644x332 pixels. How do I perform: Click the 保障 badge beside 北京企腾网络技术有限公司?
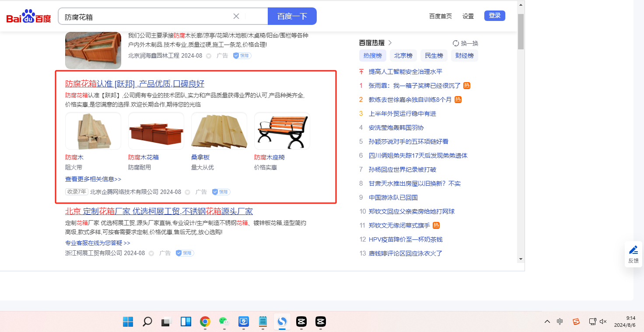(x=221, y=192)
